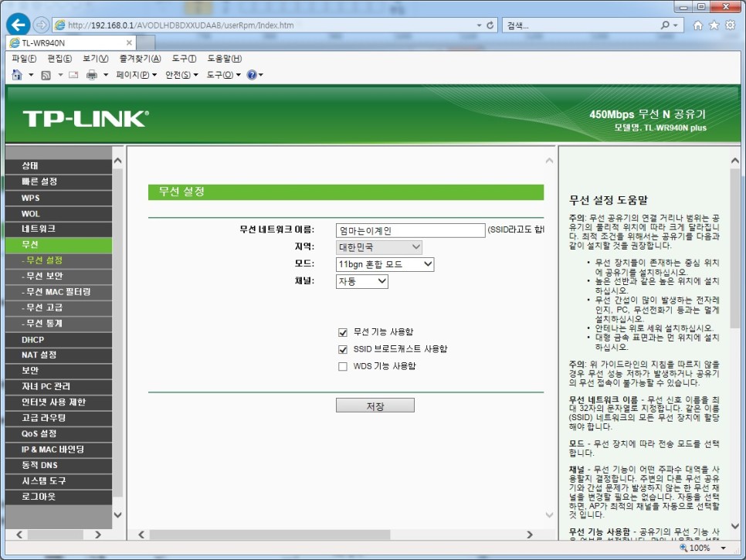Screen dimensions: 746x560
Task: Click the browser forward arrow button
Action: tap(42, 25)
